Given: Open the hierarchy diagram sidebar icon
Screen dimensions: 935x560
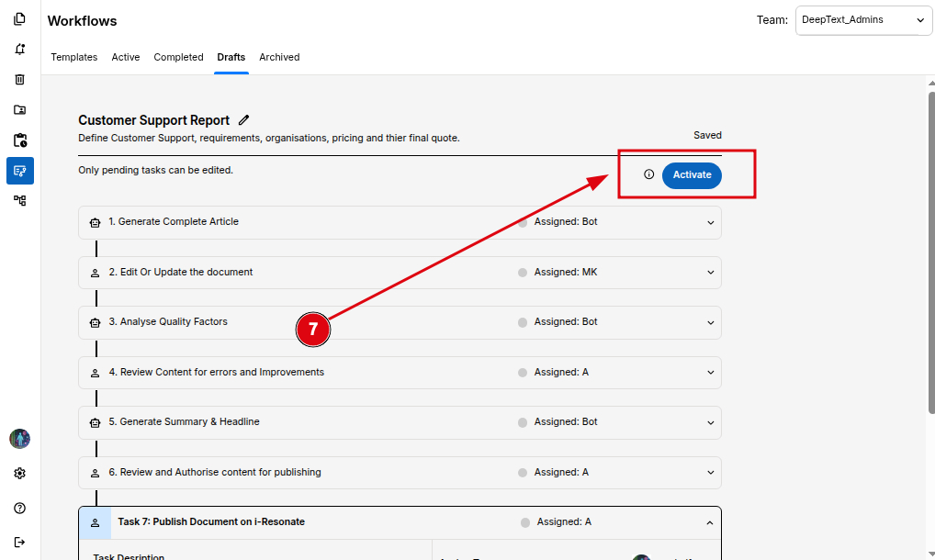Looking at the screenshot, I should [20, 200].
